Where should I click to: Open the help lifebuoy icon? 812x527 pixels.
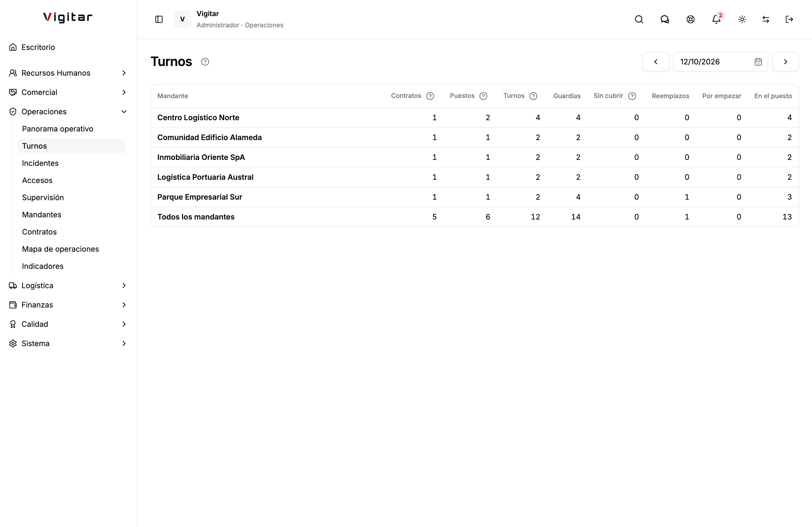(691, 19)
